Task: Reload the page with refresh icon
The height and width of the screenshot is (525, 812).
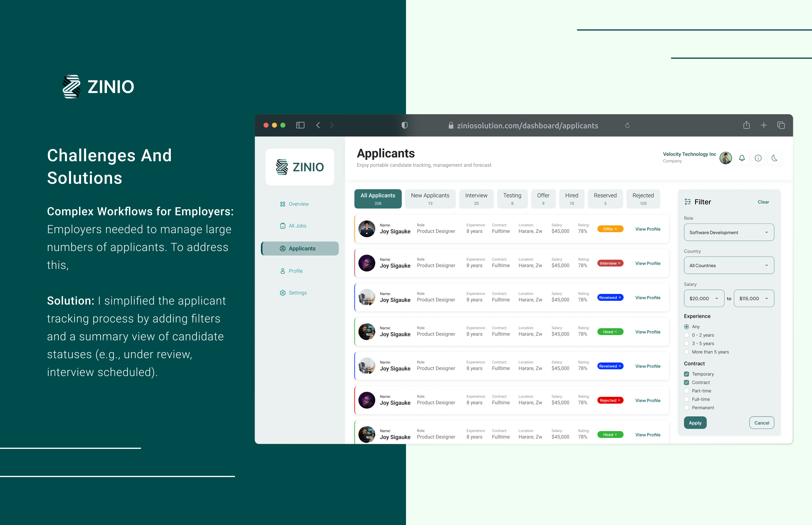Action: [x=627, y=125]
